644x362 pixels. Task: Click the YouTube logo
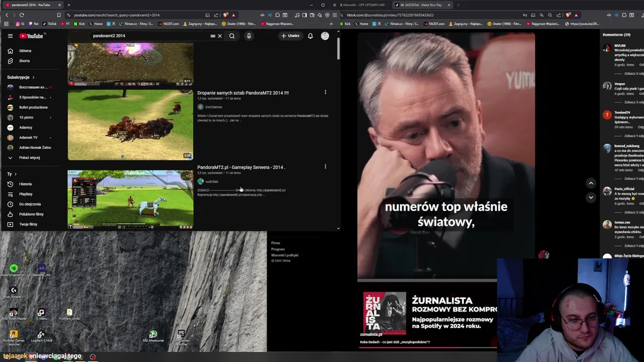coord(31,36)
